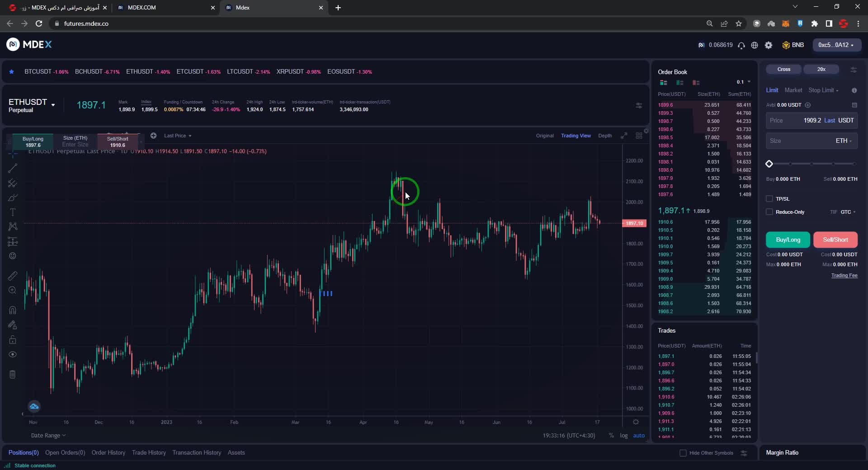This screenshot has width=868, height=470.
Task: Open settings gear in header
Action: [x=769, y=45]
